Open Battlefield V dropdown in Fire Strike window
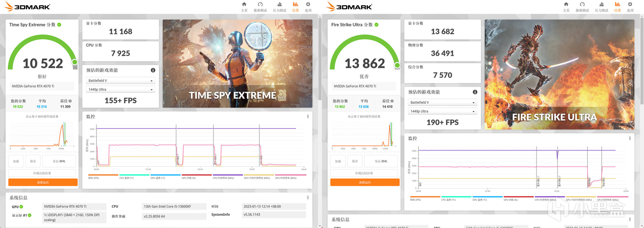 [x=442, y=102]
